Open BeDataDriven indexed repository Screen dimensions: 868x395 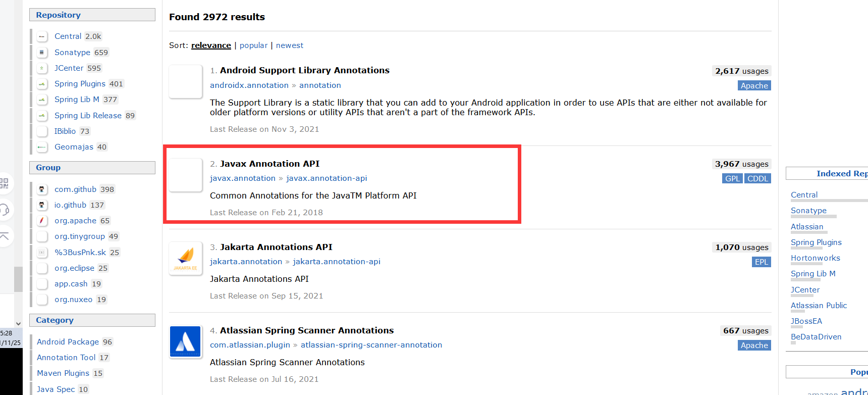click(816, 337)
